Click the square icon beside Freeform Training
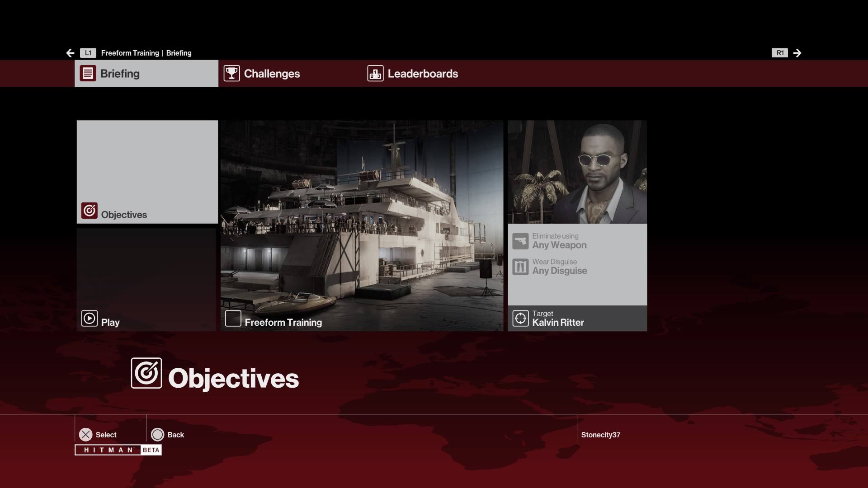The width and height of the screenshot is (868, 488). [x=233, y=319]
